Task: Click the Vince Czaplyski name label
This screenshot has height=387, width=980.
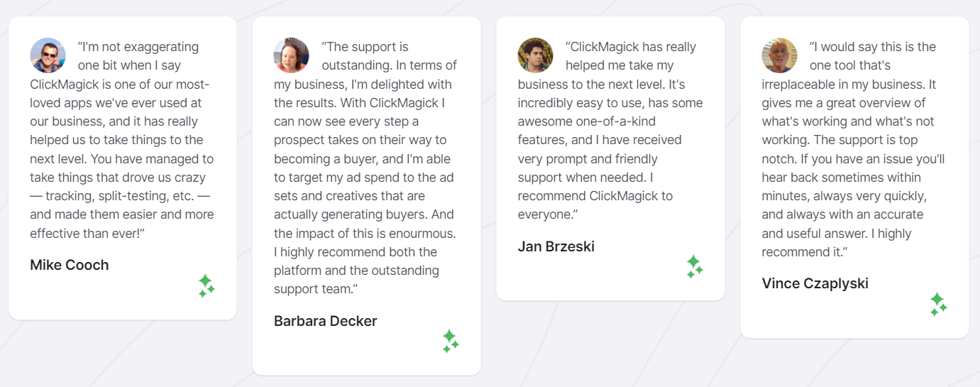Action: click(x=815, y=283)
